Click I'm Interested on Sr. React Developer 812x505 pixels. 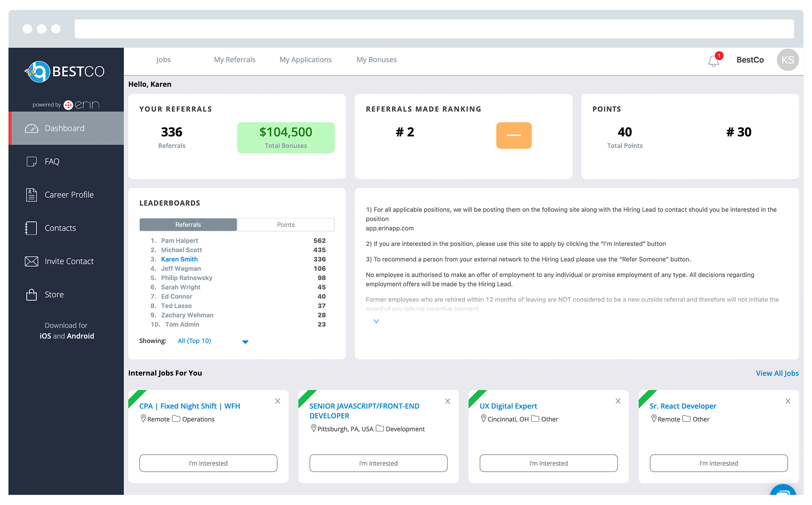pos(719,463)
